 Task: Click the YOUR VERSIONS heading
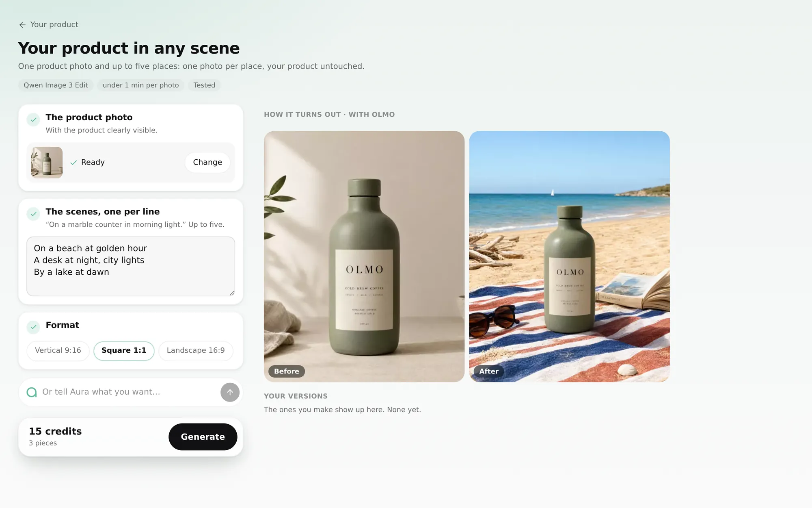point(296,396)
